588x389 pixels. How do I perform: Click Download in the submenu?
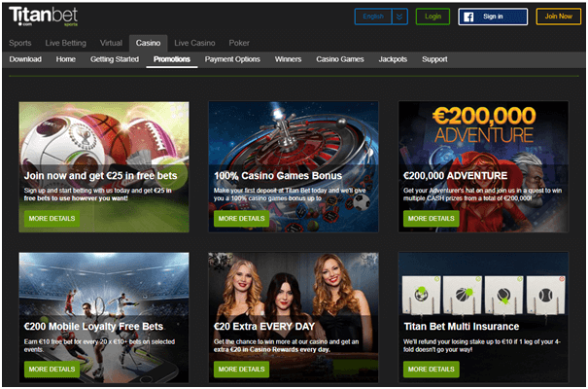pyautogui.click(x=25, y=59)
